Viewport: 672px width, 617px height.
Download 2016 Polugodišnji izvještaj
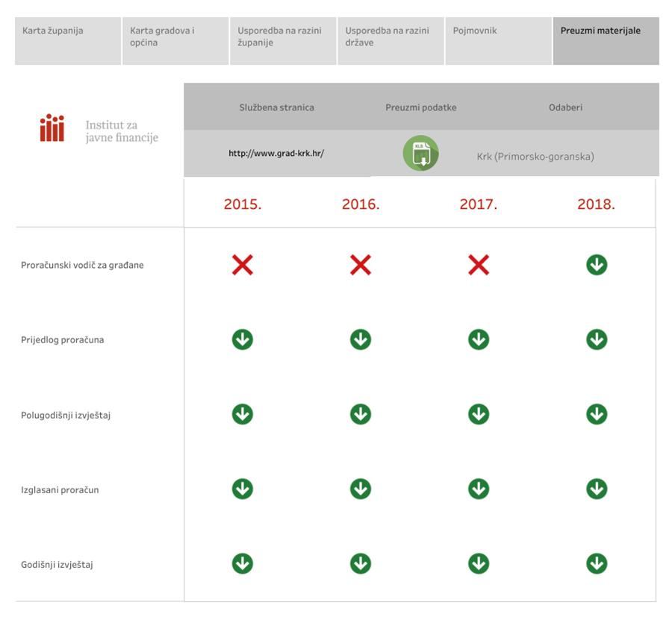click(360, 414)
